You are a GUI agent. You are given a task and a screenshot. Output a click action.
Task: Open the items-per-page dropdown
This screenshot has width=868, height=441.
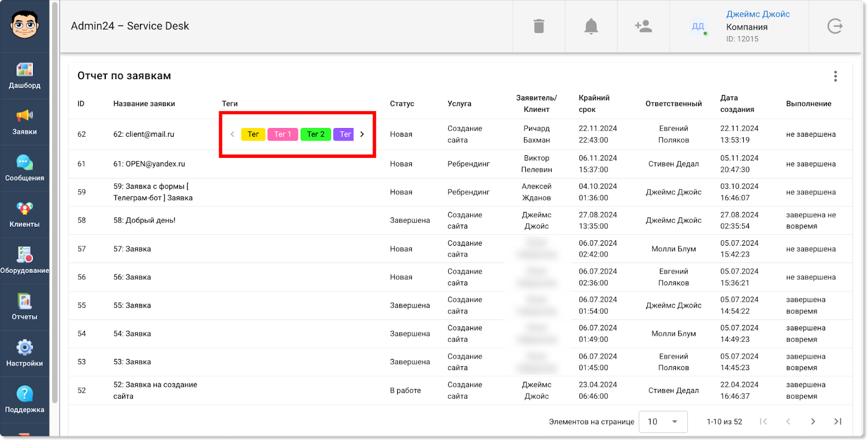663,421
